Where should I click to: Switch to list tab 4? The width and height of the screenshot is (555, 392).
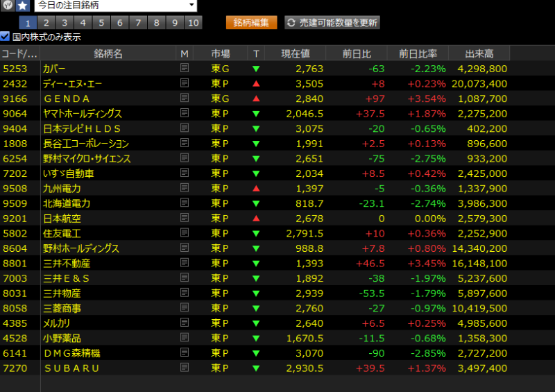pos(83,23)
